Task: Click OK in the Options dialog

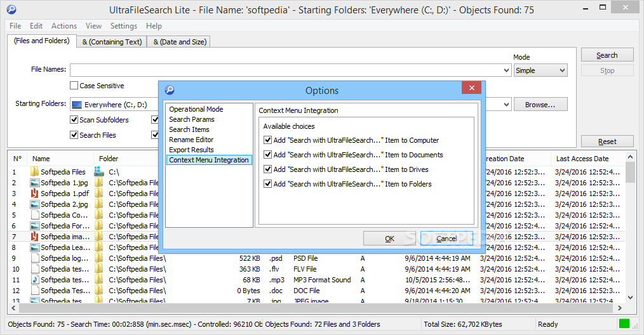Action: pos(389,239)
